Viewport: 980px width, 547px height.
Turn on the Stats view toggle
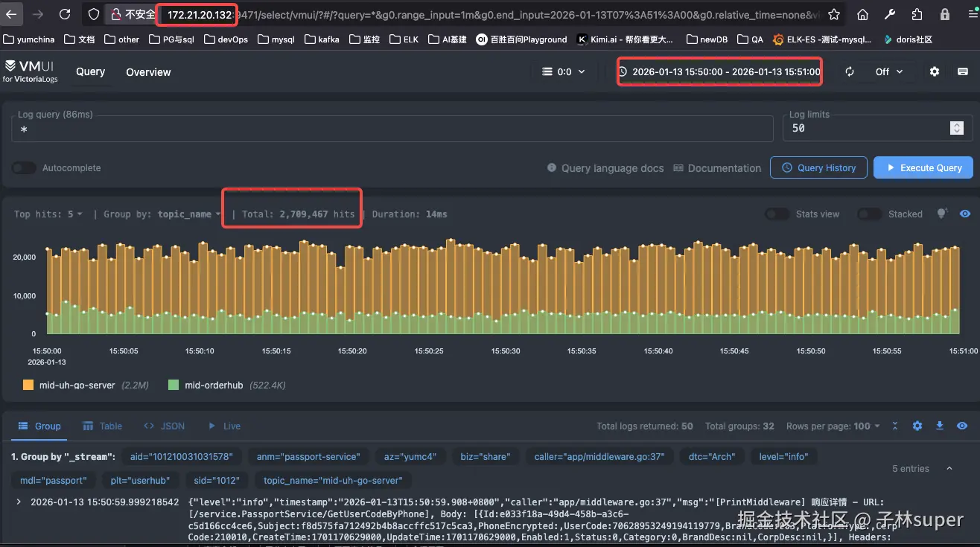(x=777, y=214)
